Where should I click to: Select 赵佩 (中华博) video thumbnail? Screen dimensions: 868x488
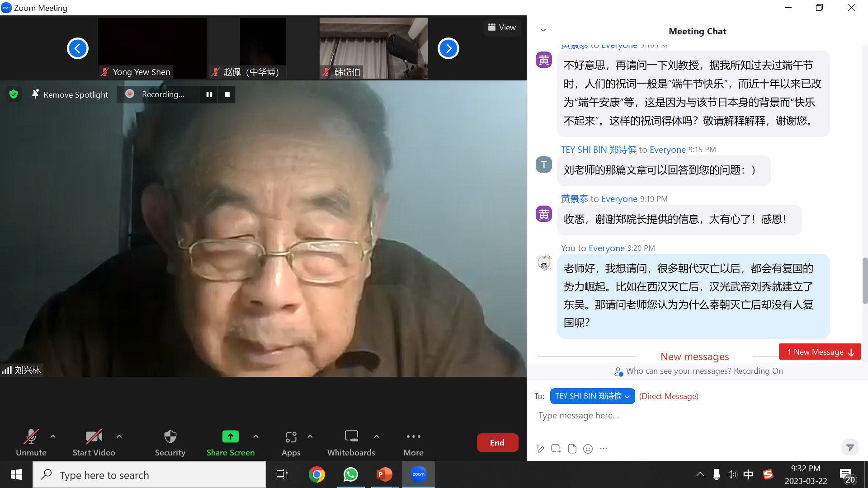[x=263, y=48]
